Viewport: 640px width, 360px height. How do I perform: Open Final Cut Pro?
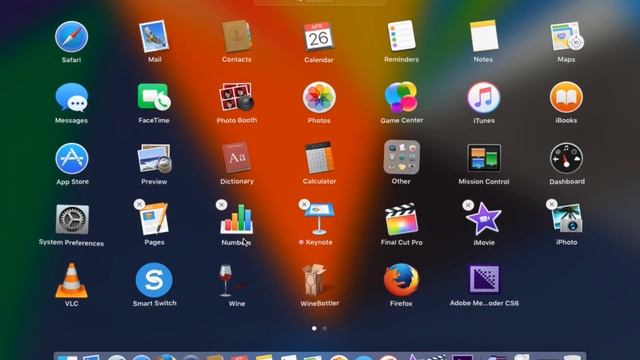(x=402, y=220)
